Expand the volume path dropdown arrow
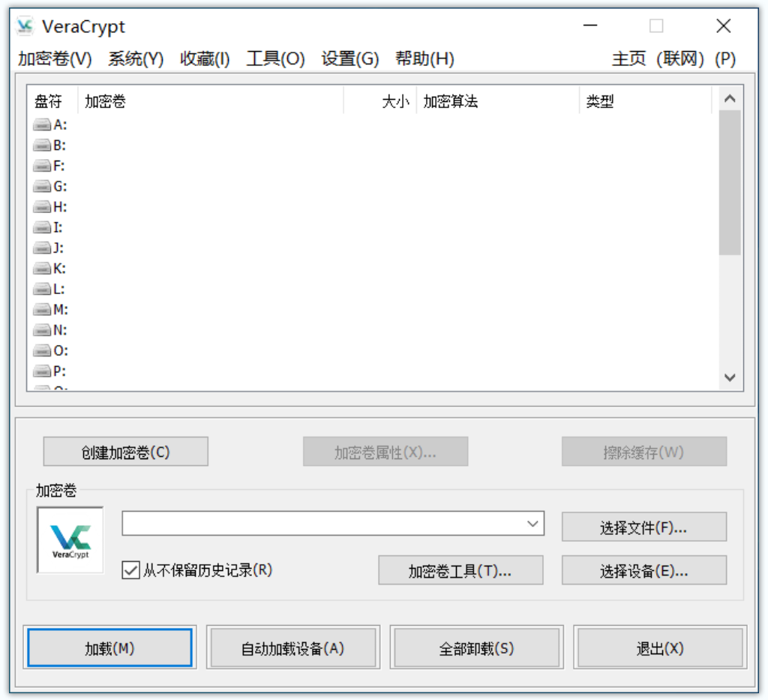The width and height of the screenshot is (768, 700). 533,524
